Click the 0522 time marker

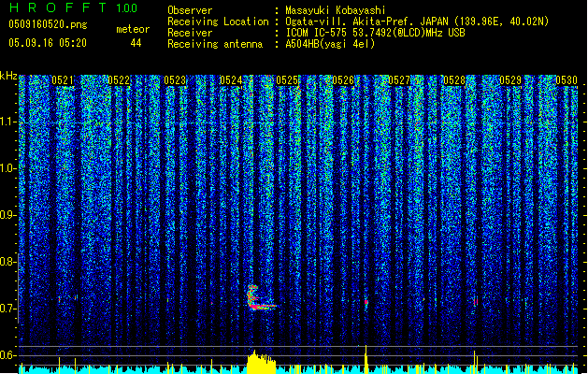[x=119, y=80]
